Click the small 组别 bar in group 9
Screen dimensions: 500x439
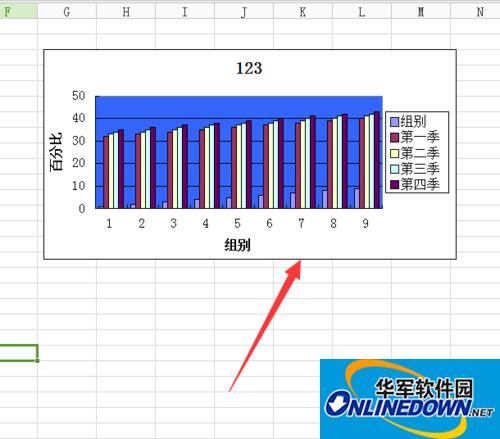point(357,199)
